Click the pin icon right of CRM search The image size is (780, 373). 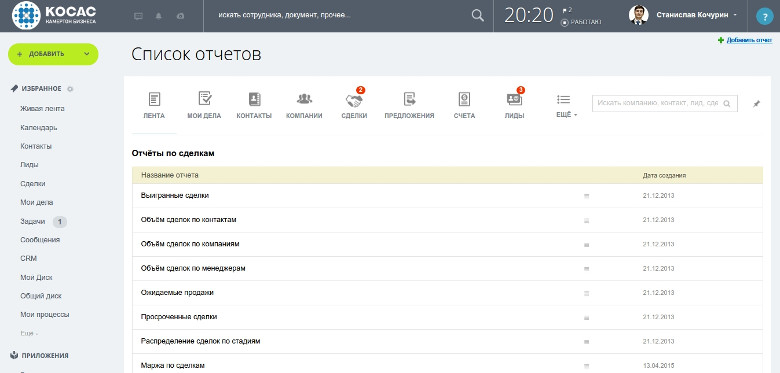click(x=757, y=104)
